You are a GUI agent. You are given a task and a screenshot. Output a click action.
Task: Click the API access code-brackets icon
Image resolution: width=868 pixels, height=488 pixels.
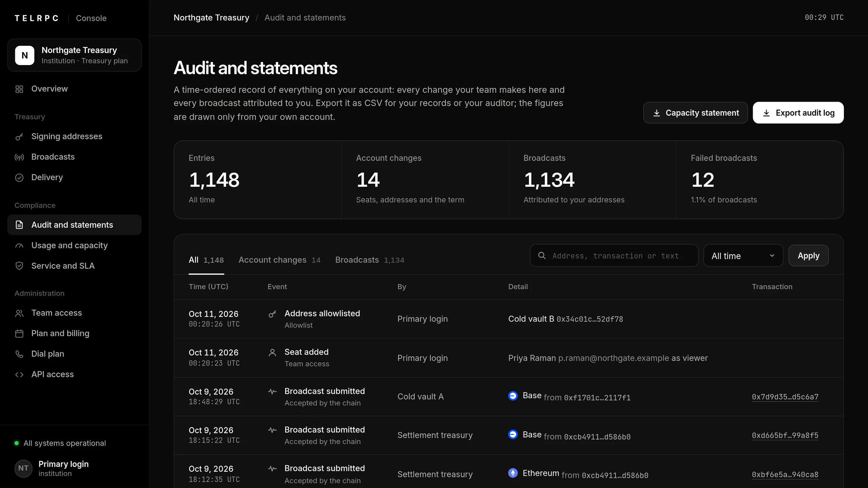pyautogui.click(x=19, y=374)
